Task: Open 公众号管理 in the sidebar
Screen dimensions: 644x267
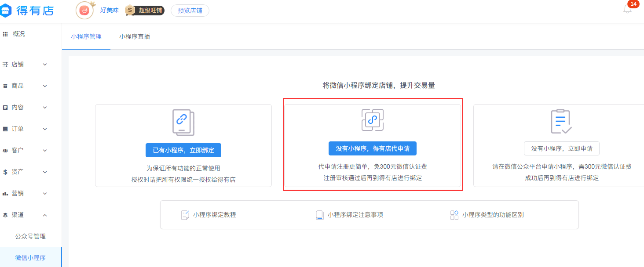Action: coord(30,236)
